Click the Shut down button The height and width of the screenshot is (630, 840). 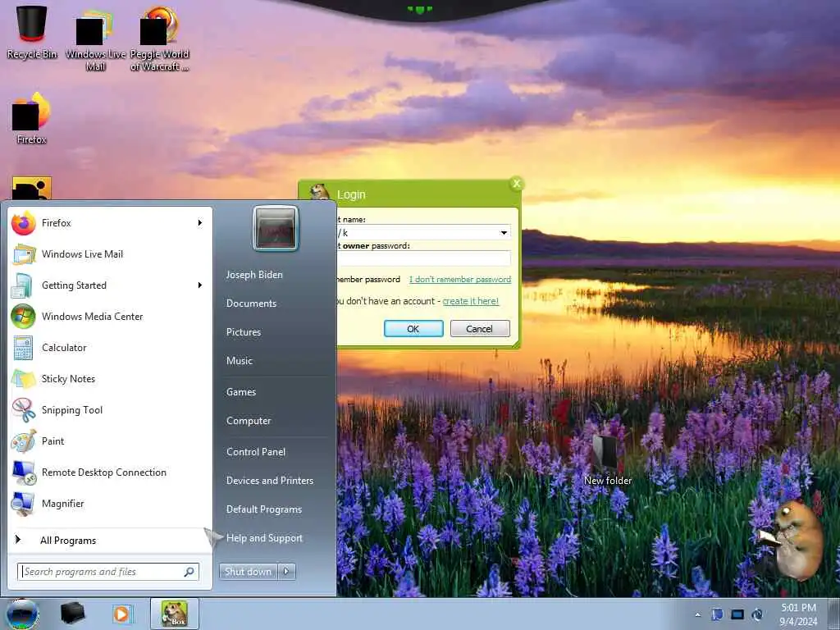(248, 572)
